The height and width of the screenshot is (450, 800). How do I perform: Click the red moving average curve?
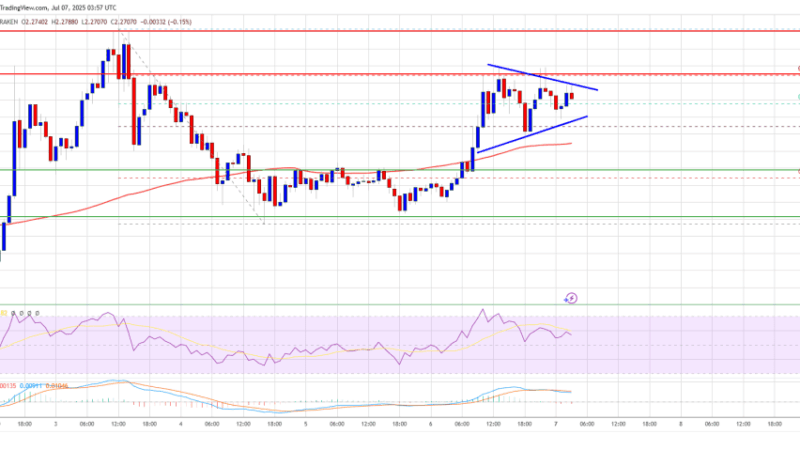point(286,168)
